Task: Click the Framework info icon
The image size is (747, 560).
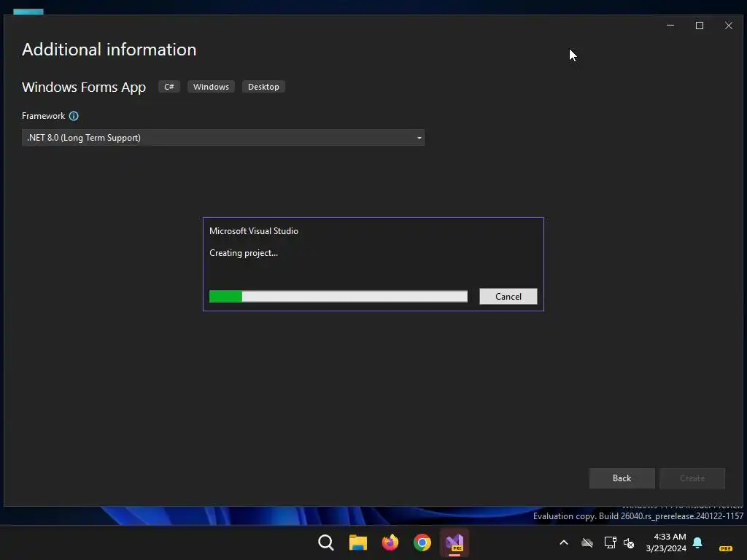Action: [x=74, y=116]
